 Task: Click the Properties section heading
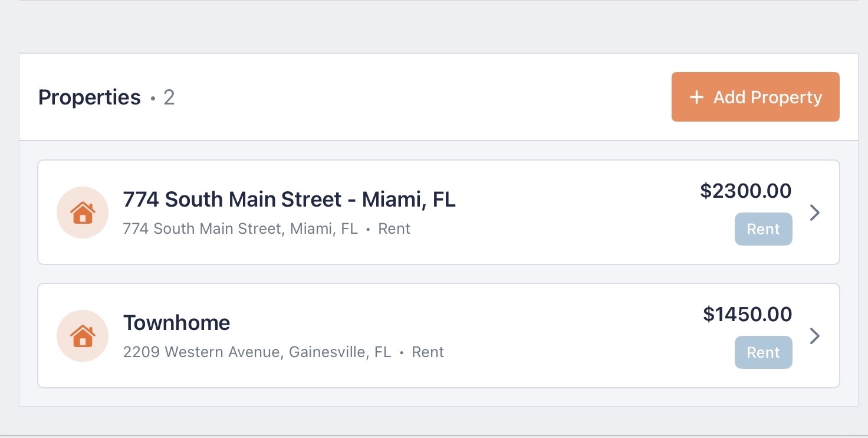(x=90, y=97)
